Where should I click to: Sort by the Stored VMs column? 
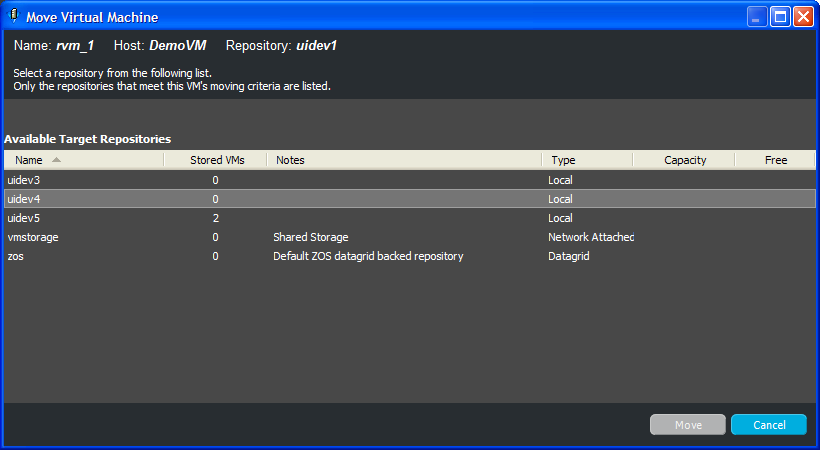point(216,160)
